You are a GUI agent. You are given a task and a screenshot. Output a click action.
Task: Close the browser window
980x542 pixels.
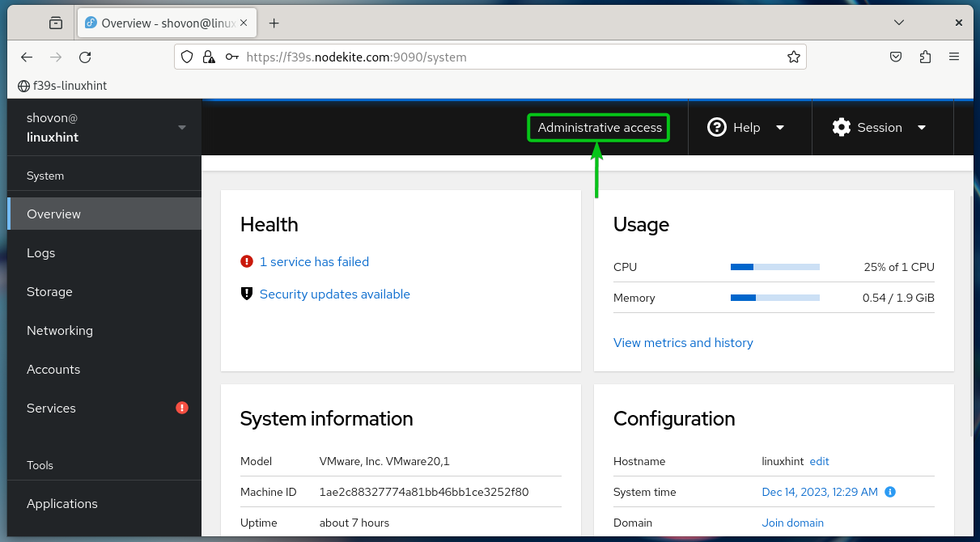pyautogui.click(x=958, y=23)
